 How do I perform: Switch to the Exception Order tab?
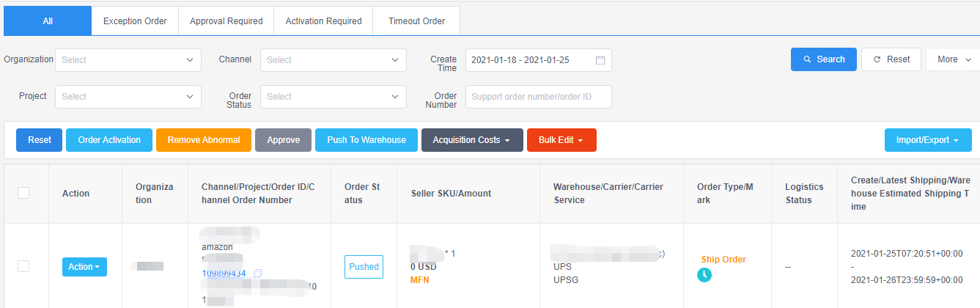[x=135, y=21]
